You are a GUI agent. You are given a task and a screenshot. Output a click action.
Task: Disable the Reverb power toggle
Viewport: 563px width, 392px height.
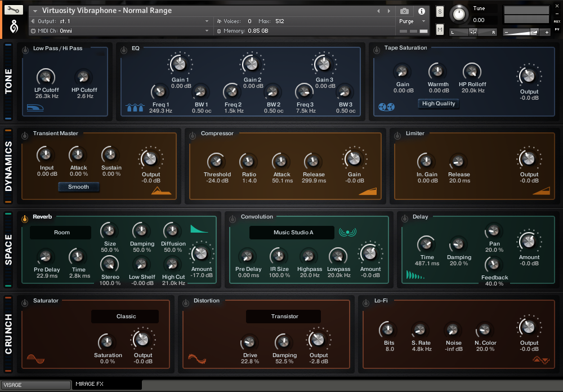point(25,219)
